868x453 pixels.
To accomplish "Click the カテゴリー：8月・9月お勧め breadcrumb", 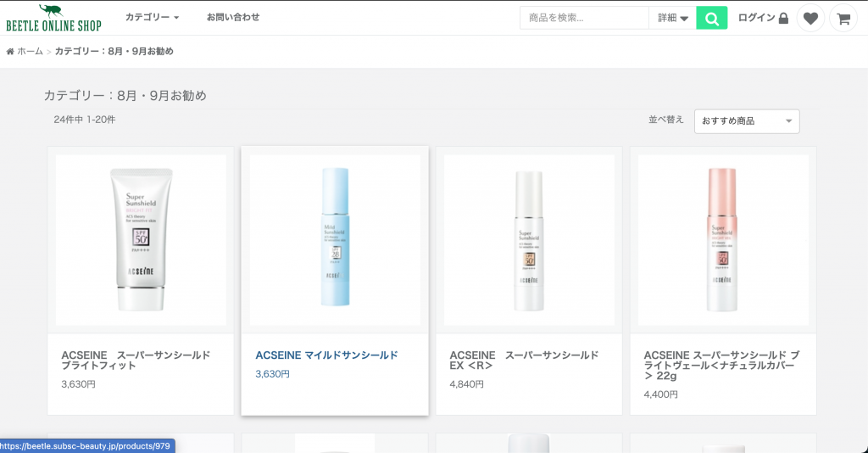I will click(114, 52).
